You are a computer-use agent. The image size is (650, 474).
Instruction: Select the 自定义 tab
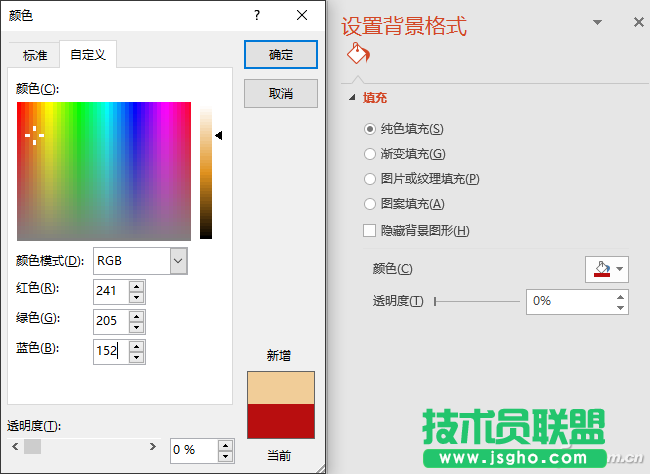click(88, 55)
